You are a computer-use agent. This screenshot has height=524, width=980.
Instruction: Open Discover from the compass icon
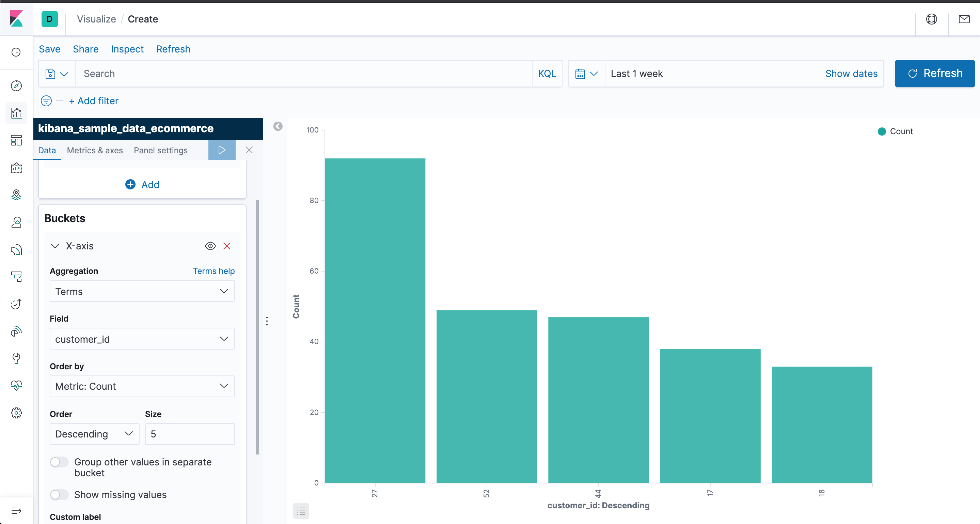coord(16,86)
